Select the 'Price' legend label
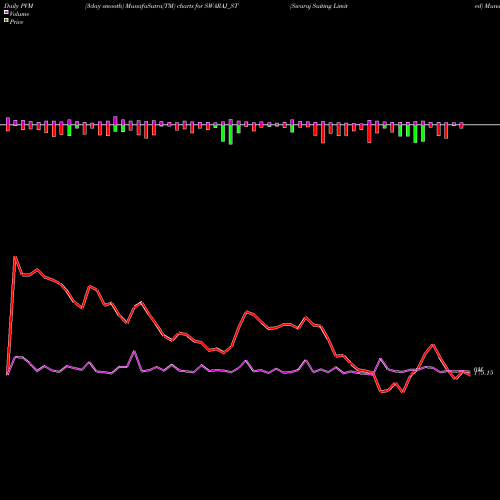The image size is (500, 500). click(16, 22)
